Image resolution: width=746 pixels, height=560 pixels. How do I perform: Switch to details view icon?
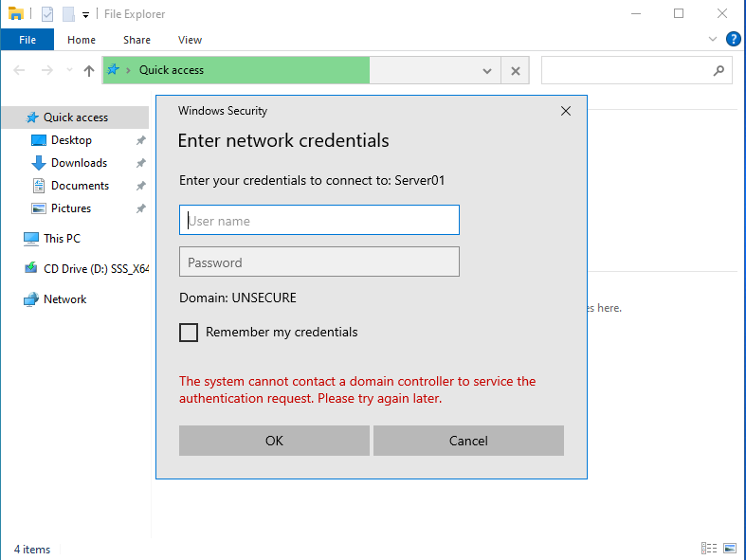[709, 549]
